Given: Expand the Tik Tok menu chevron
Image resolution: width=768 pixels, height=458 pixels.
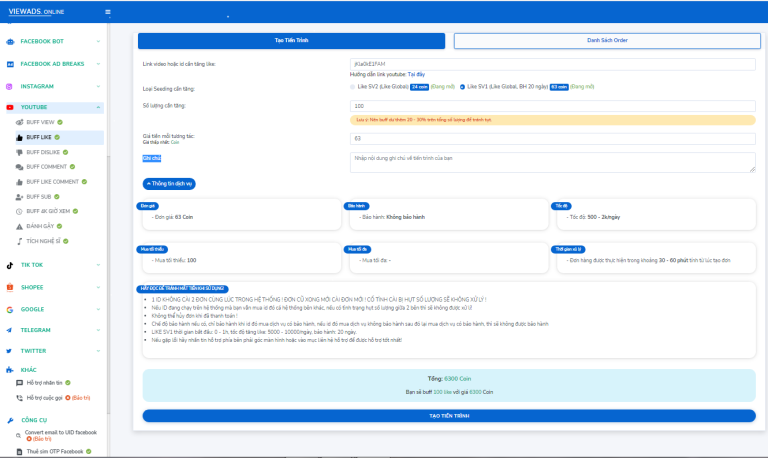Looking at the screenshot, I should click(x=98, y=265).
